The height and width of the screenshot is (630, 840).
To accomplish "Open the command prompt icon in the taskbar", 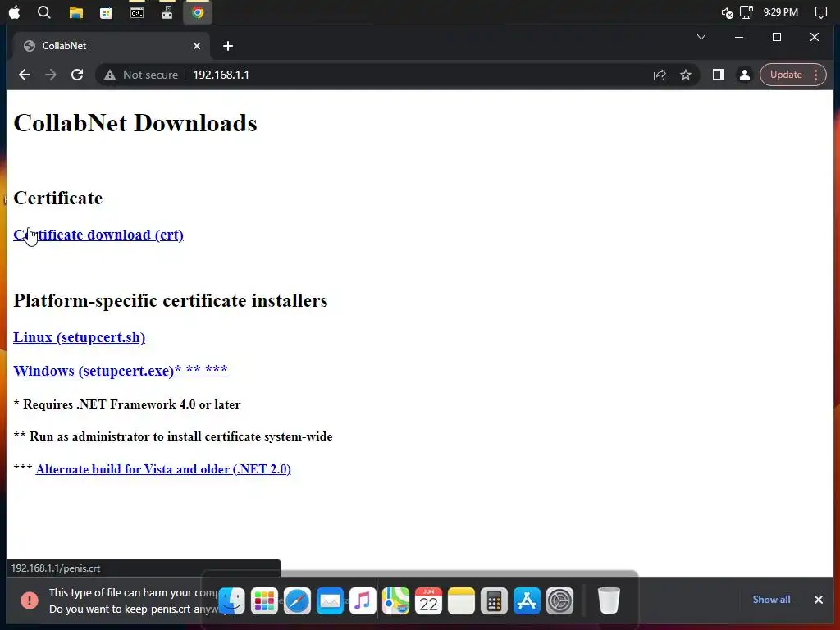I will pos(137,12).
